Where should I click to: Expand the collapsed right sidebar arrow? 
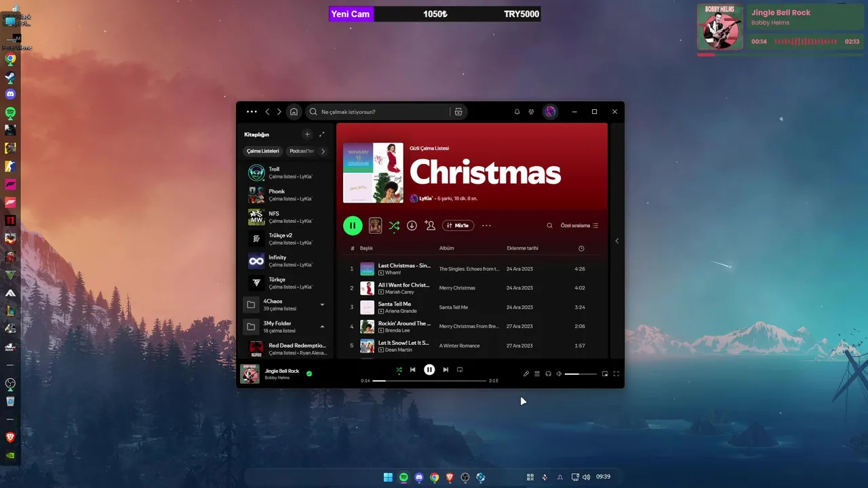pyautogui.click(x=616, y=241)
